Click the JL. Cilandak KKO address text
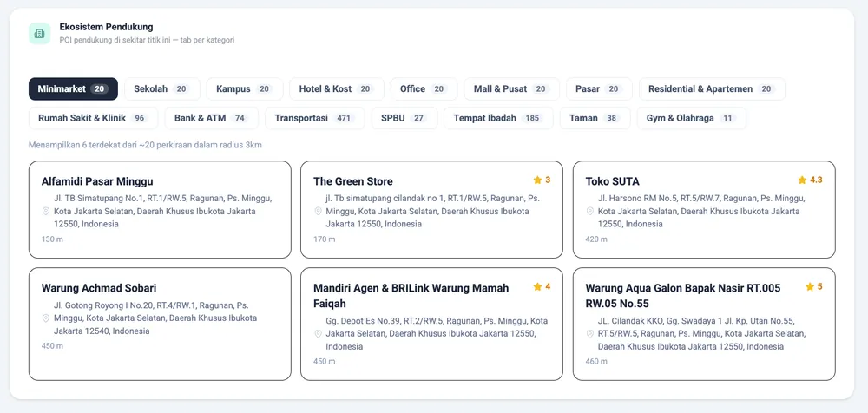 tap(702, 334)
